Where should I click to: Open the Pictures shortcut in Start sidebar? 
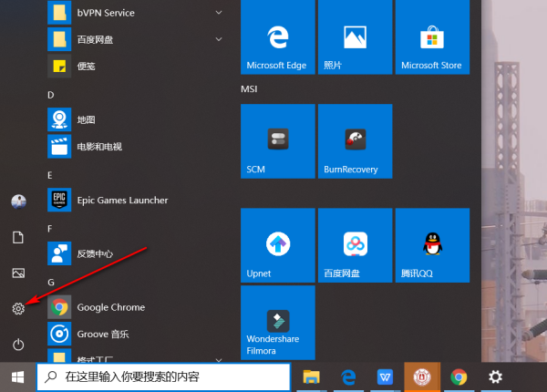click(18, 273)
